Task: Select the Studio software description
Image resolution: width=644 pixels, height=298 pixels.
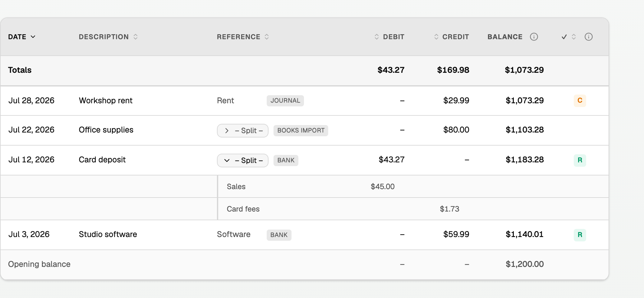Action: (108, 234)
